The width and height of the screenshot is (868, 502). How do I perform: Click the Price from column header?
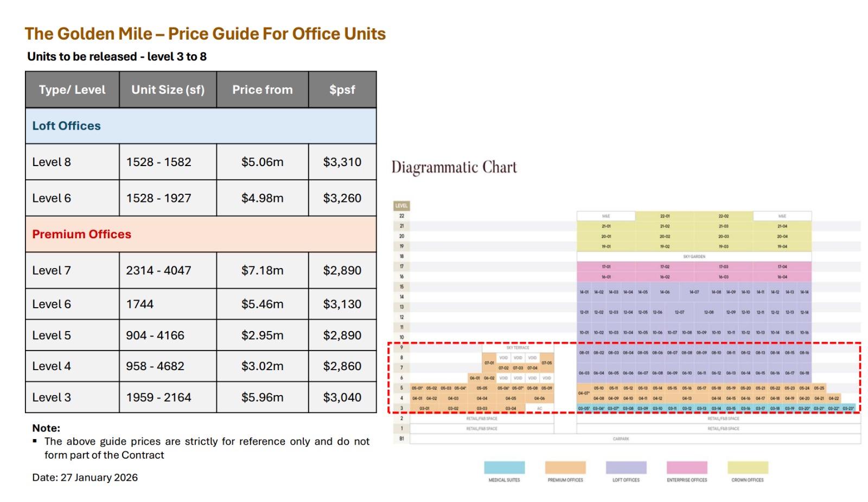coord(262,90)
